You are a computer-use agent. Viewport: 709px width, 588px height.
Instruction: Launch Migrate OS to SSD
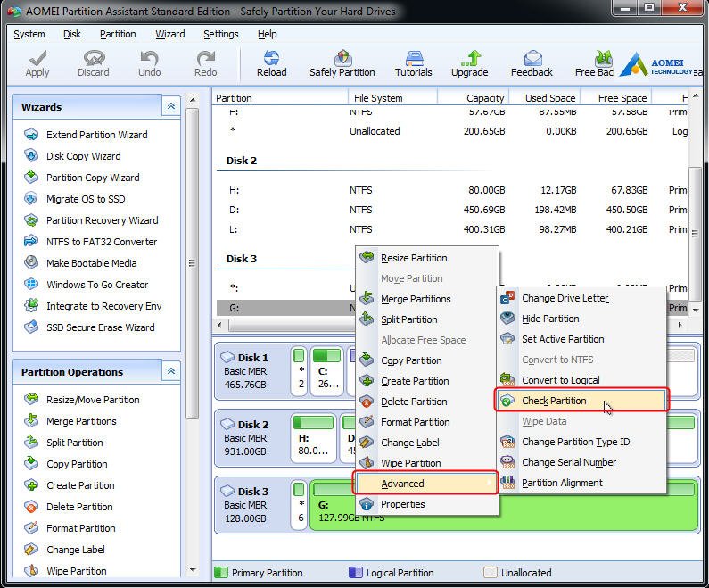coord(75,199)
